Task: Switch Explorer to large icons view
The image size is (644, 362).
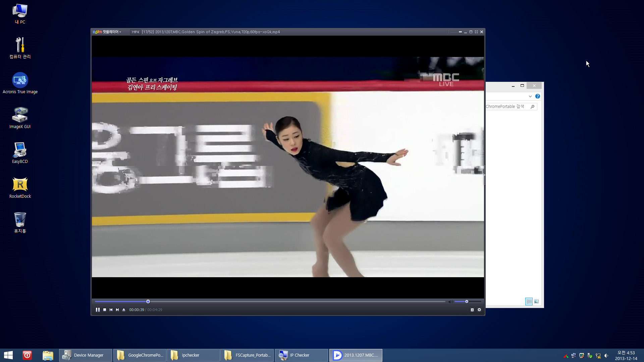Action: coord(536,302)
